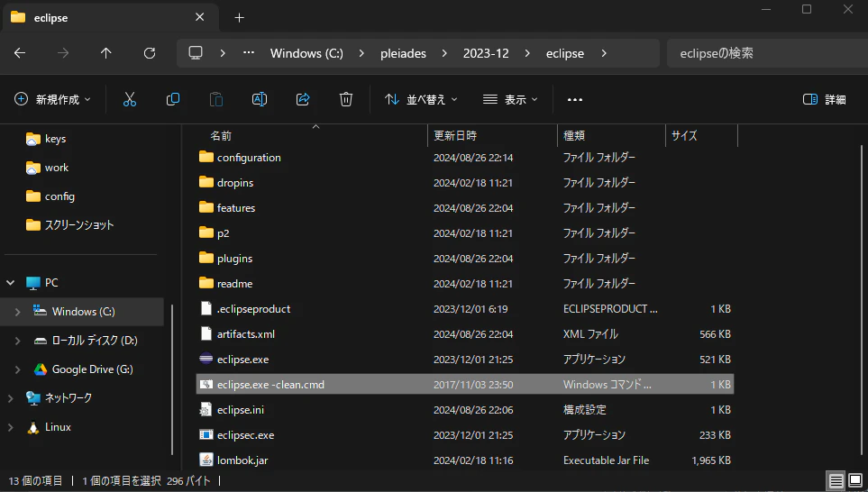The image size is (868, 492).
Task: Refresh the folder view
Action: 150,53
